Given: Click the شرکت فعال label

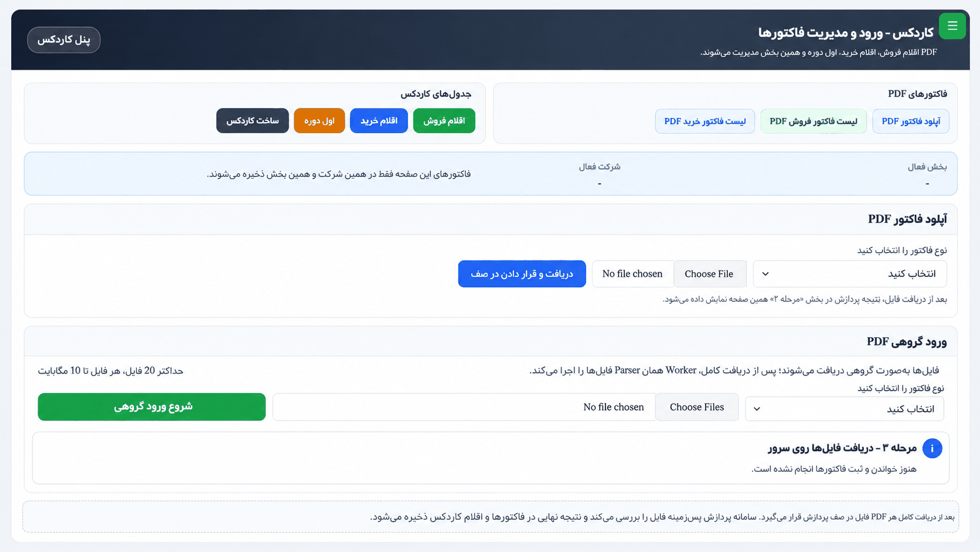Looking at the screenshot, I should coord(600,167).
